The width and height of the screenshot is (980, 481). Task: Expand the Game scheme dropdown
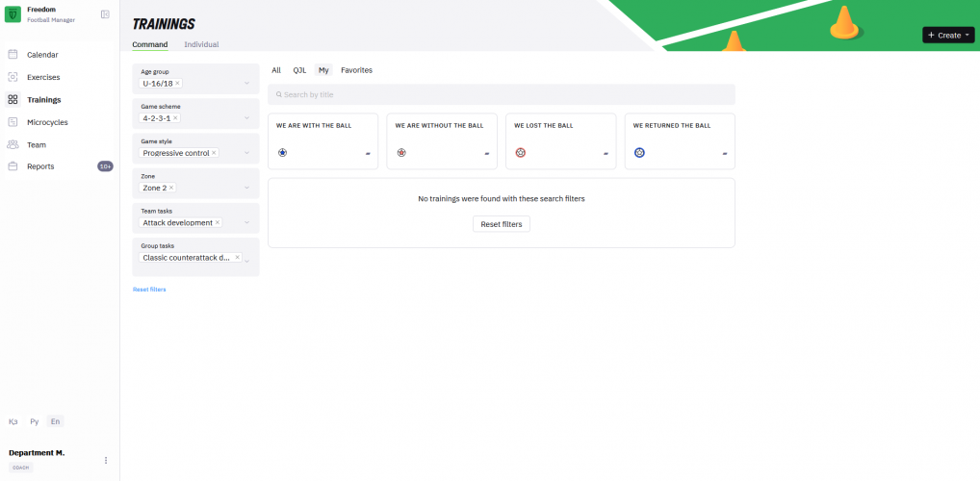click(246, 118)
